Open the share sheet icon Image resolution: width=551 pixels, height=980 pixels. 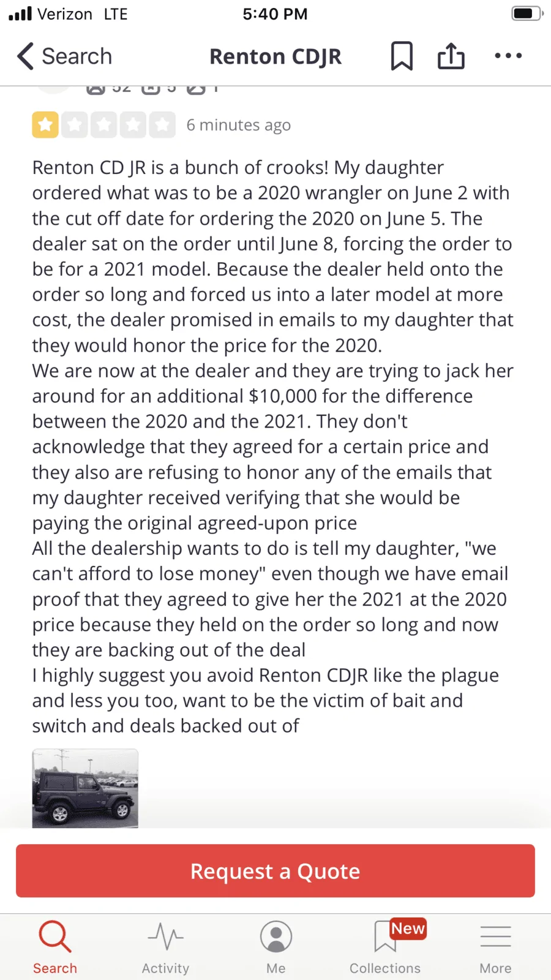(451, 56)
